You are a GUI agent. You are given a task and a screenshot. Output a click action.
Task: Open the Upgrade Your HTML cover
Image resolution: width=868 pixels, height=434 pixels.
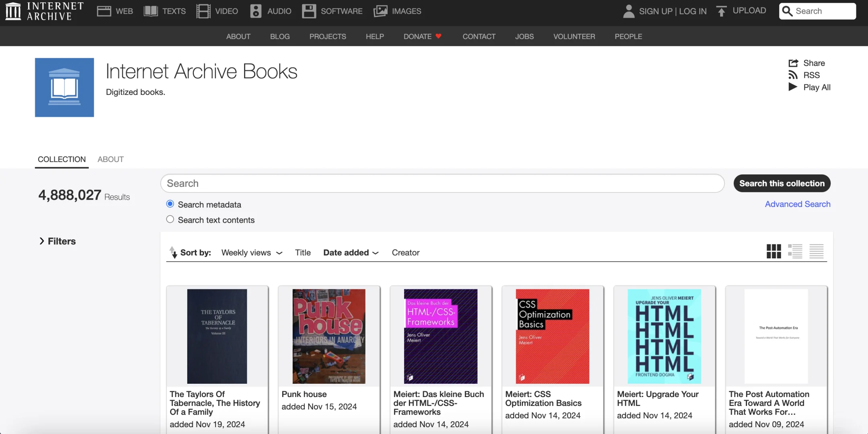click(664, 336)
